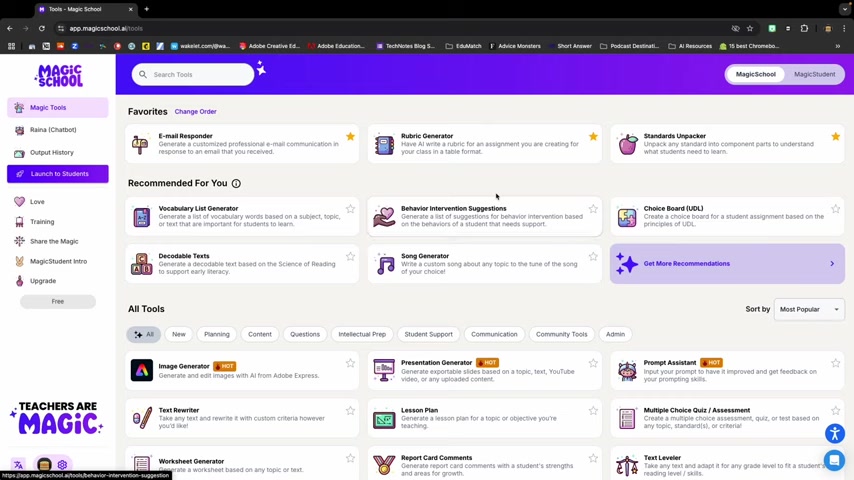Viewport: 854px width, 480px height.
Task: Click the Search Tools input field
Action: [193, 75]
